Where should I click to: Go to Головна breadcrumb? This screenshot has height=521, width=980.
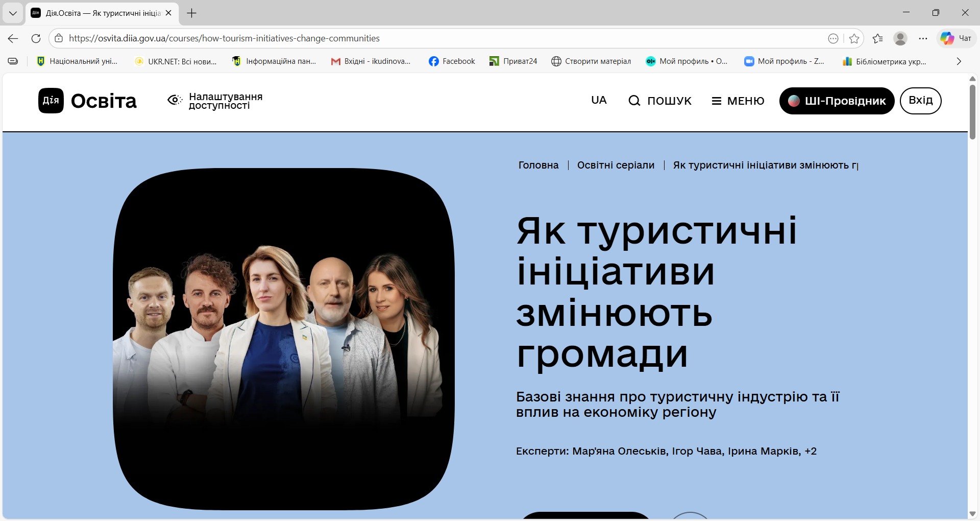click(538, 165)
